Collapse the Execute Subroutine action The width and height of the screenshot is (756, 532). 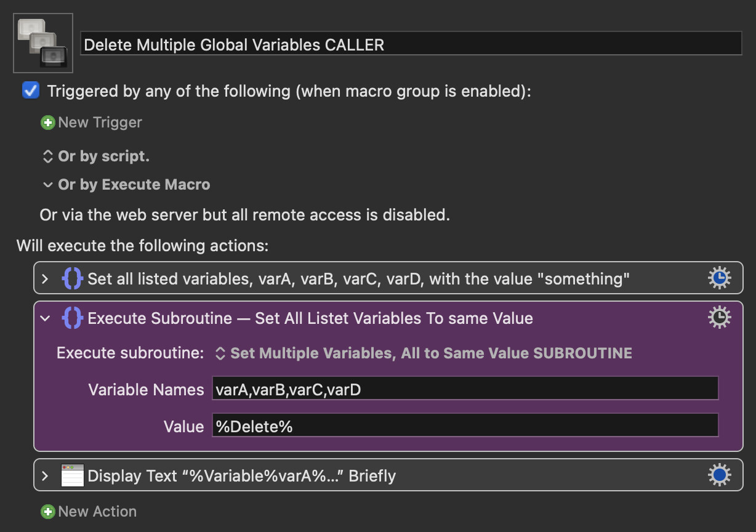tap(45, 318)
